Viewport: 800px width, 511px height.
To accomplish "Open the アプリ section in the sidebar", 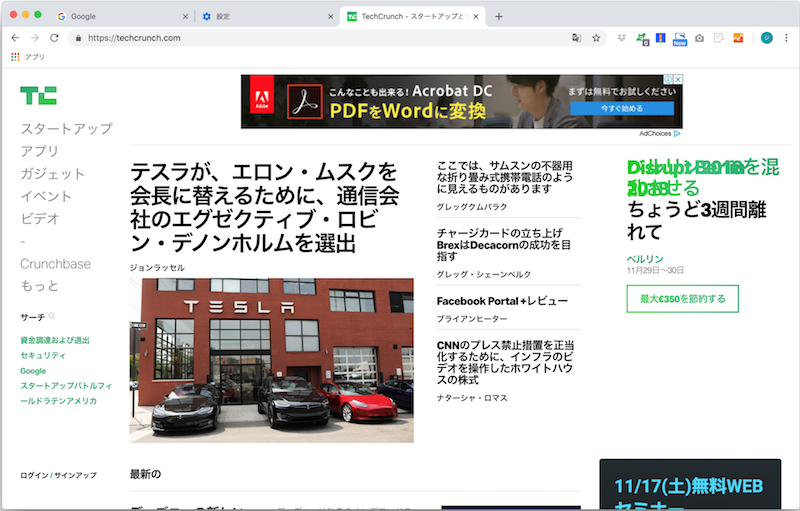I will (39, 151).
